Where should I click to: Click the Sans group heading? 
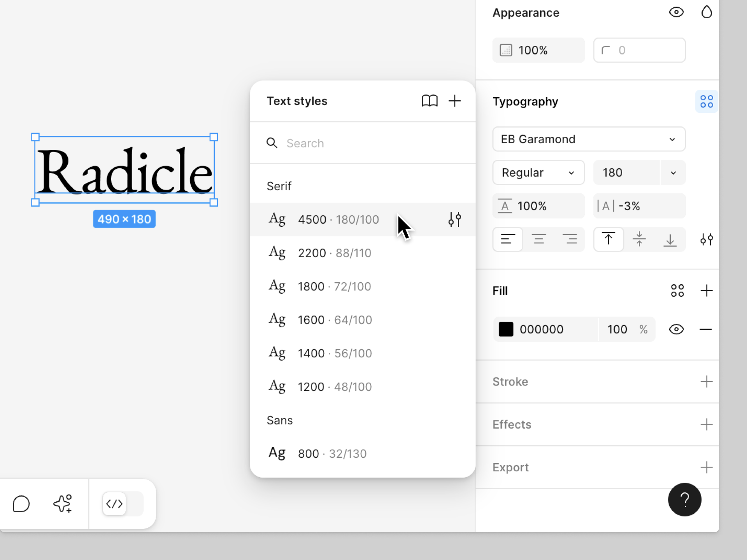coord(279,420)
